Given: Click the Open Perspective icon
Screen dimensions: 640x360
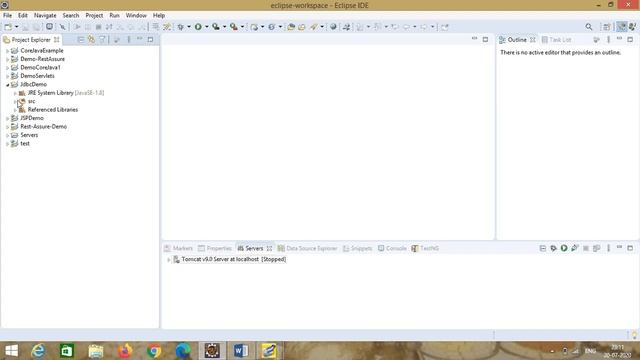Looking at the screenshot, I should [607, 27].
